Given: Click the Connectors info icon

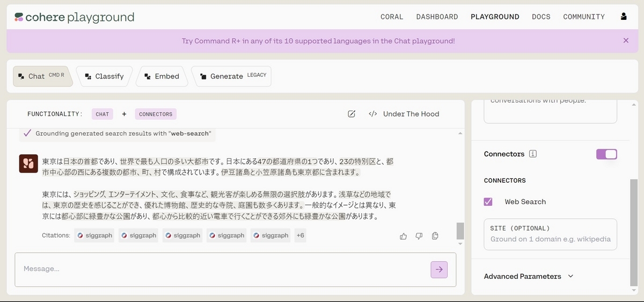Looking at the screenshot, I should click(x=533, y=154).
